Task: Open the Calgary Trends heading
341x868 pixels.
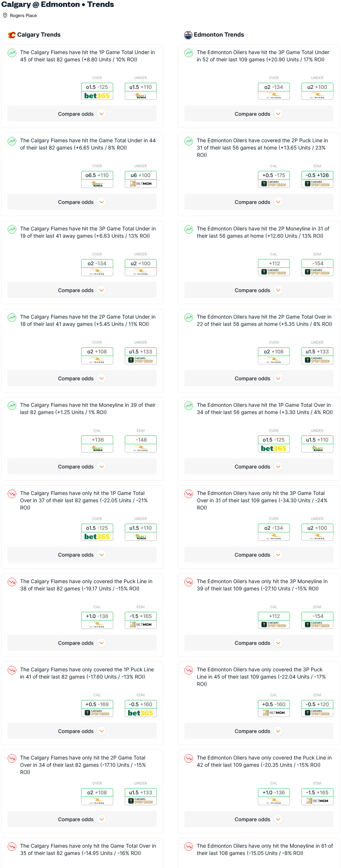Action: [39, 35]
